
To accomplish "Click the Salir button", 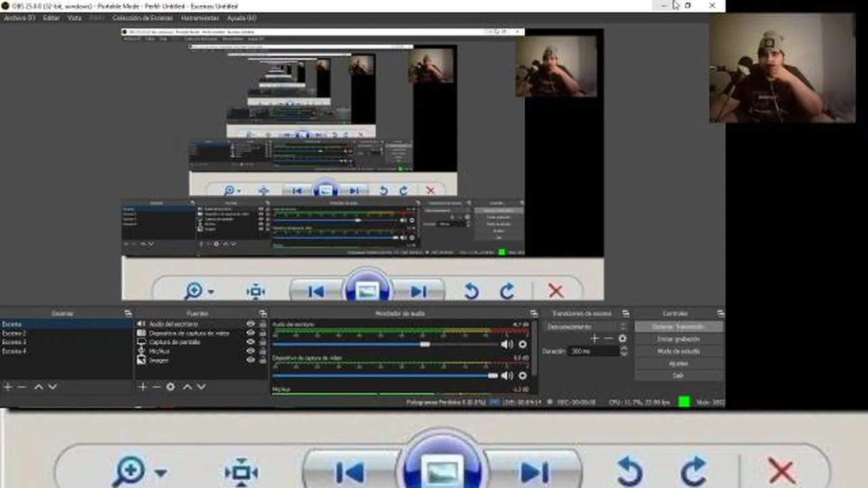I will point(679,375).
